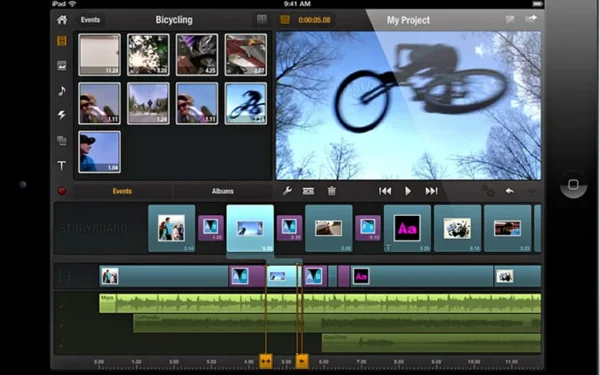600x375 pixels.
Task: Select the family clip in the storyboard
Action: [x=172, y=228]
